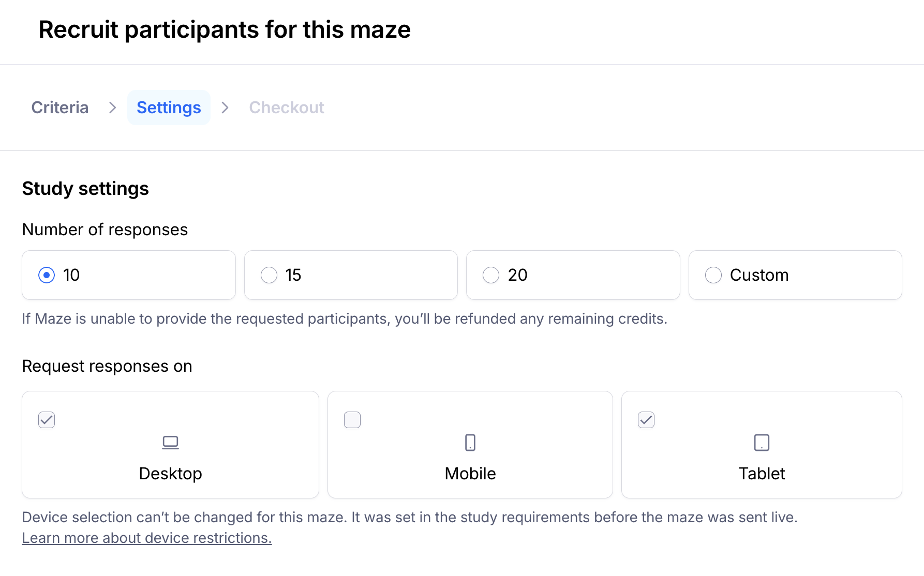This screenshot has height=576, width=924.
Task: Click the Tablet device label
Action: 762,474
